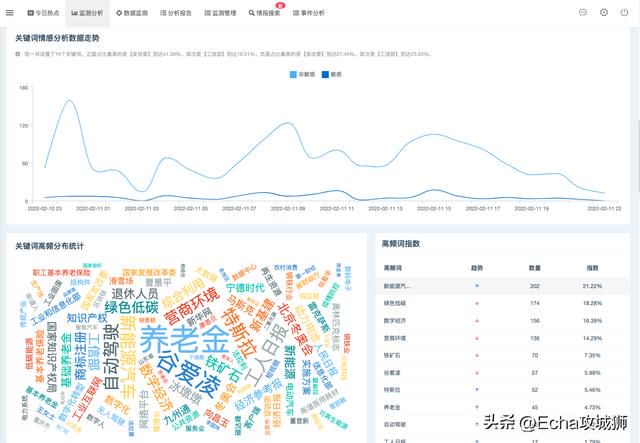
Task: Click the index value 14.29%
Action: pyautogui.click(x=592, y=338)
